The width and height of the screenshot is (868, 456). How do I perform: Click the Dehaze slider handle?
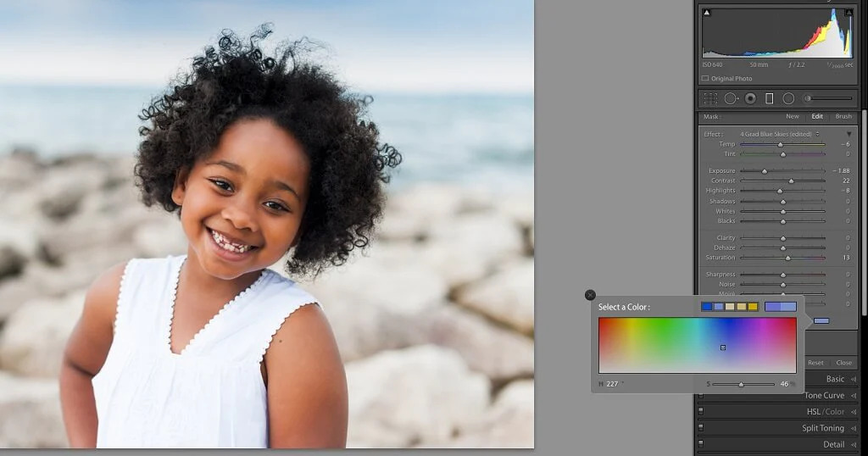tap(782, 248)
